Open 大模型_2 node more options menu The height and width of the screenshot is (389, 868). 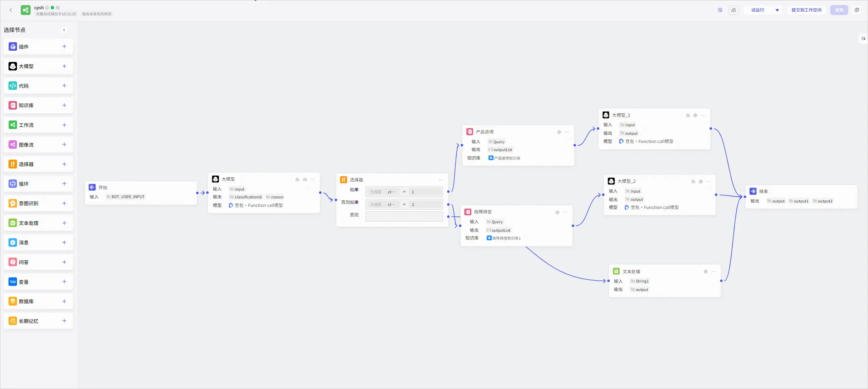click(708, 181)
